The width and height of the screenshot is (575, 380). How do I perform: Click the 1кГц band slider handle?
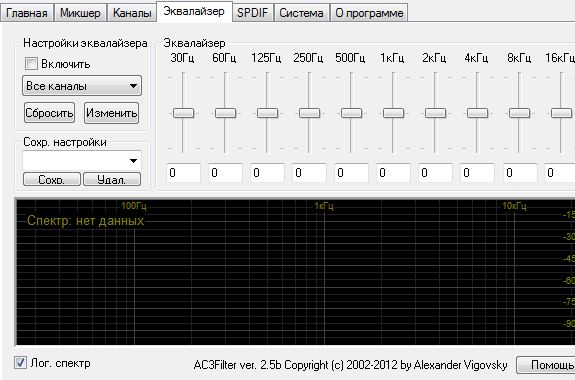[393, 113]
